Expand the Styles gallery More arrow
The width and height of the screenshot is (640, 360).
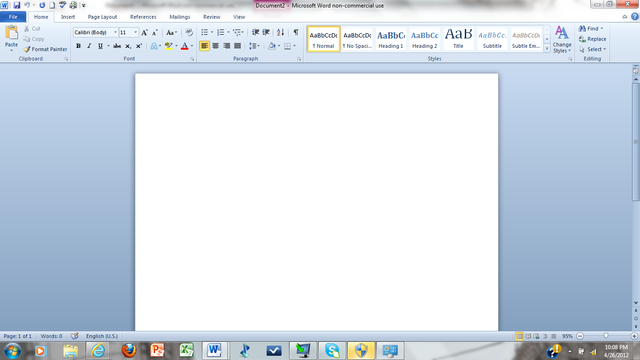[547, 49]
